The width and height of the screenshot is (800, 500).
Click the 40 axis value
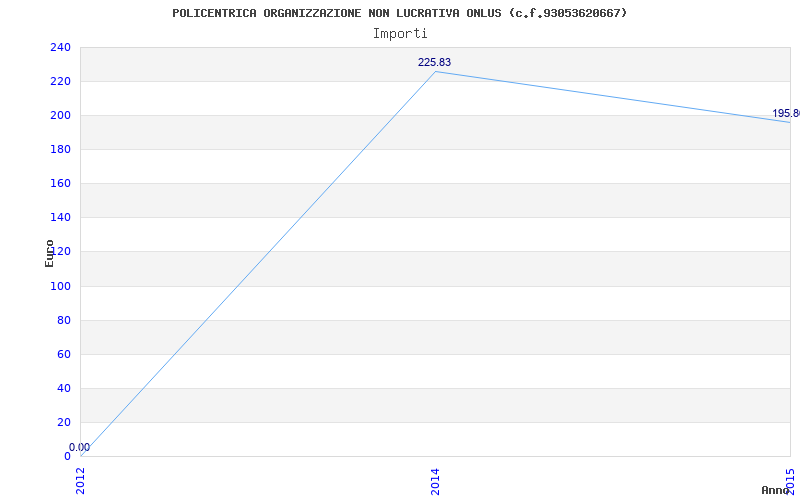point(63,388)
